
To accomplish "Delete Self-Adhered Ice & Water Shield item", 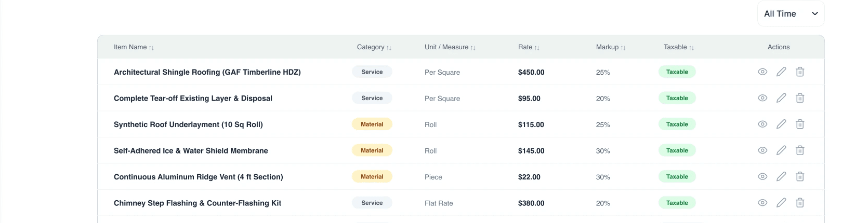I will coord(800,150).
